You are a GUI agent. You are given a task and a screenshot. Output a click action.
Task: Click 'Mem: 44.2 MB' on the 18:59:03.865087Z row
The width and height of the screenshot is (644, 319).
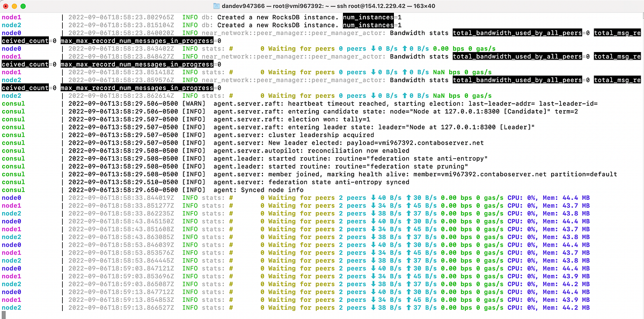pos(566,284)
